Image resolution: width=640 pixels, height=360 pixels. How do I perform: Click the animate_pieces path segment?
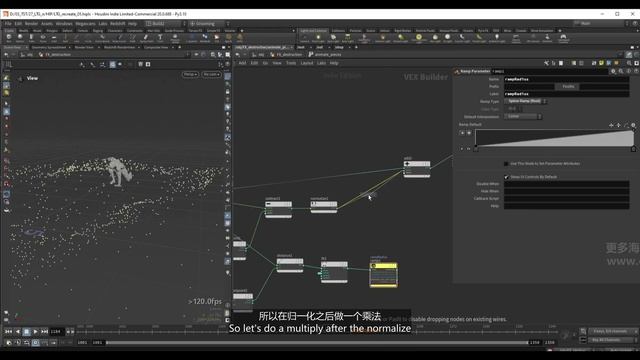[325, 55]
